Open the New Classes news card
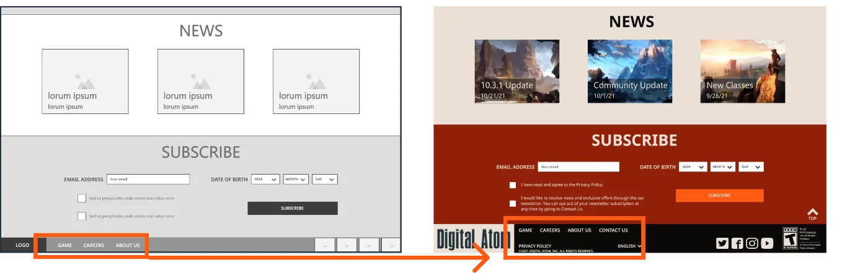The width and height of the screenshot is (868, 273). tap(743, 71)
